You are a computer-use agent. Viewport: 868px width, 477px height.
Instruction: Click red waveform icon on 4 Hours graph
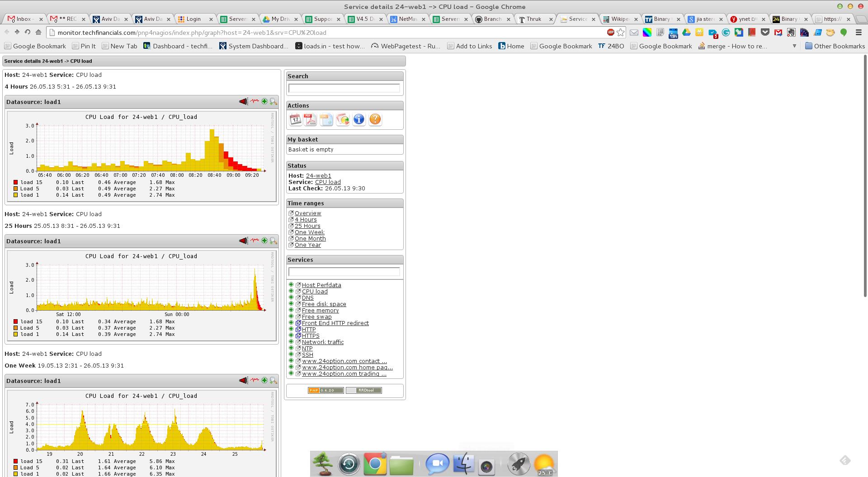255,102
